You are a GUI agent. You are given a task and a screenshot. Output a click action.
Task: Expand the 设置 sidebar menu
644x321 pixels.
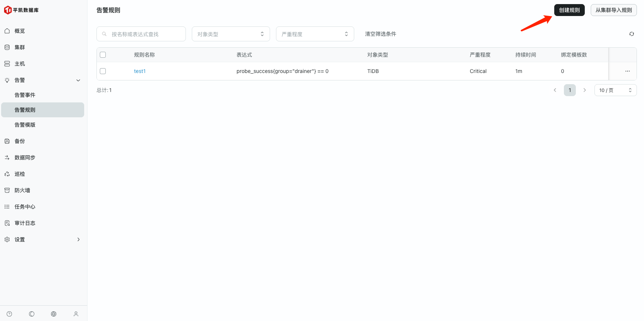(43, 239)
